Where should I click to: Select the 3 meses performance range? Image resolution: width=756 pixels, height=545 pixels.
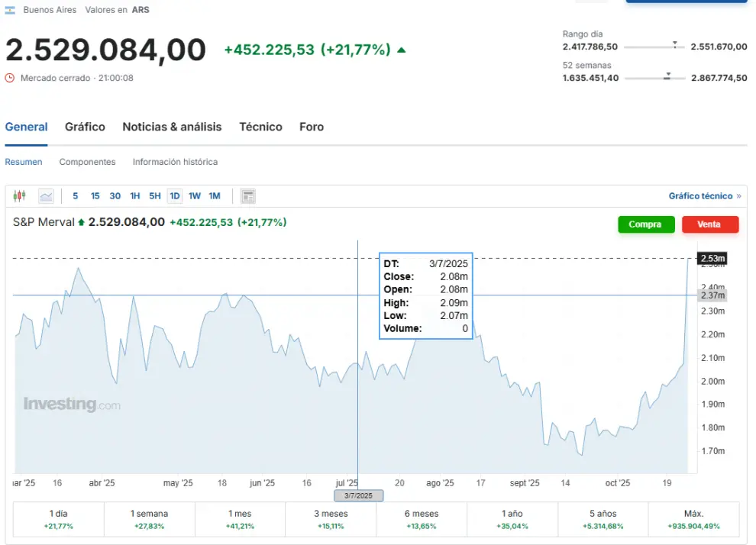pyautogui.click(x=331, y=519)
